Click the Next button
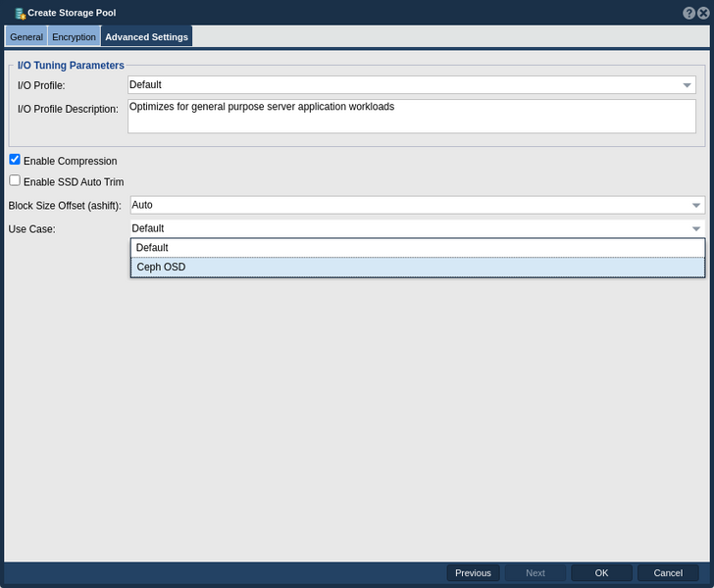This screenshot has height=588, width=714. tap(535, 573)
